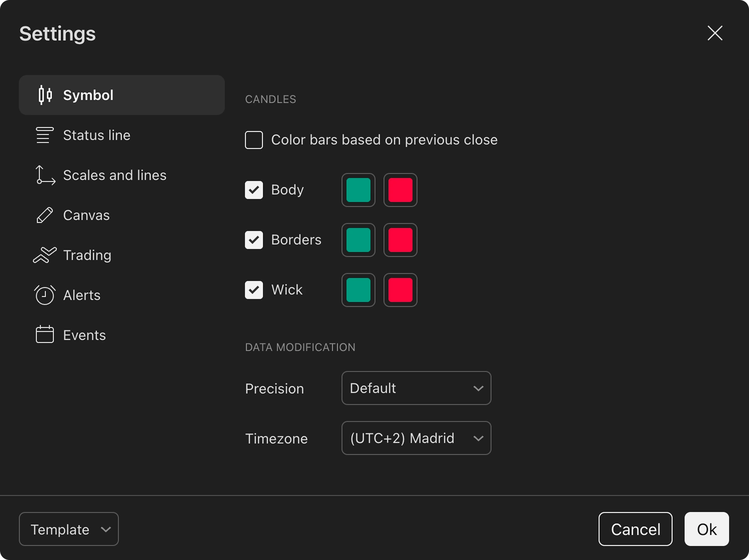Screen dimensions: 749x560
Task: Go to Canvas settings section
Action: tap(122, 215)
